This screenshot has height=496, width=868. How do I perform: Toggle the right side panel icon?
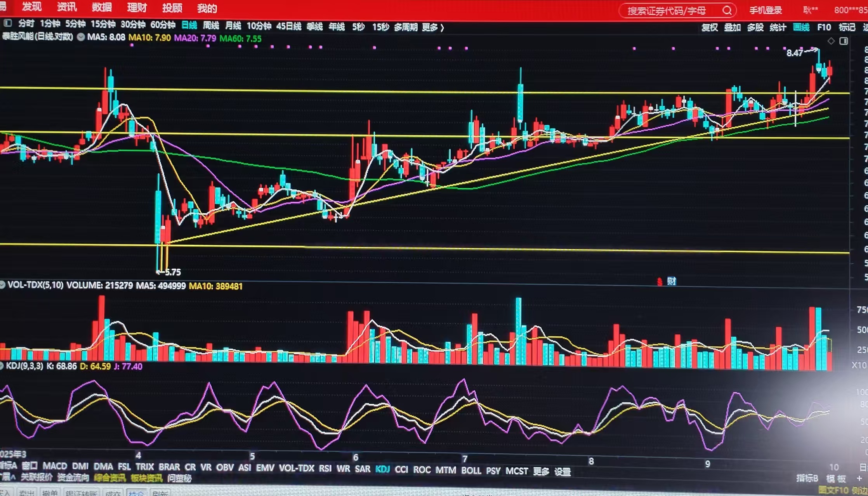pyautogui.click(x=844, y=41)
